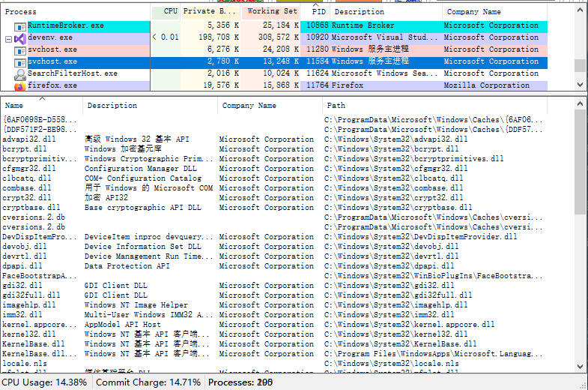Click the CPU column header
This screenshot has height=390, width=588.
pyautogui.click(x=170, y=12)
